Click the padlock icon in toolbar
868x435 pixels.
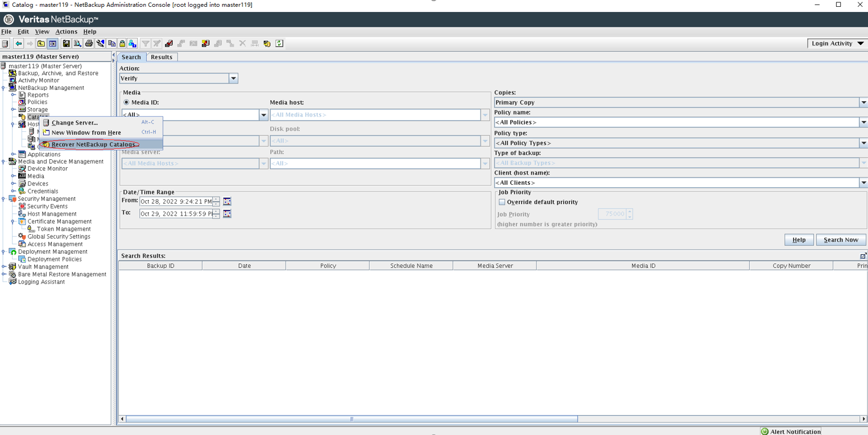point(122,44)
